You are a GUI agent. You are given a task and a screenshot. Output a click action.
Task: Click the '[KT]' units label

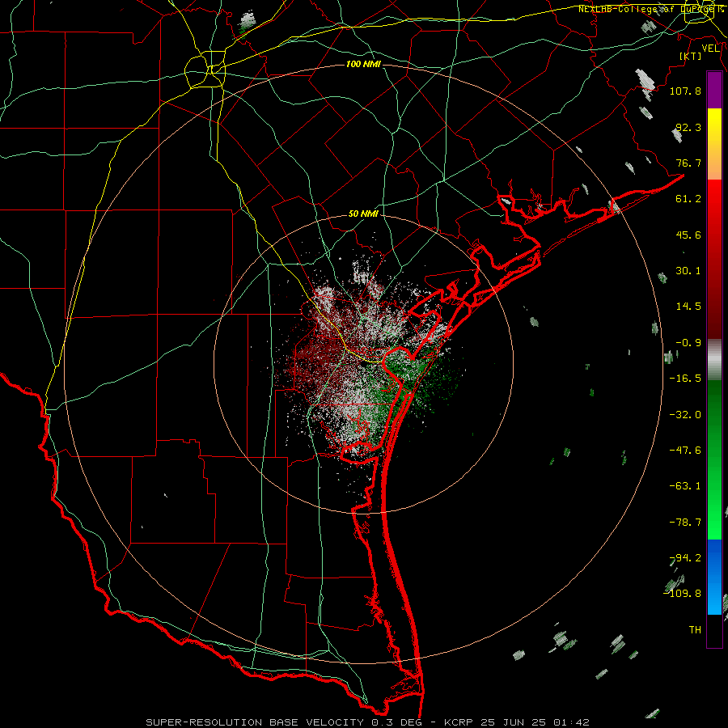coord(690,56)
